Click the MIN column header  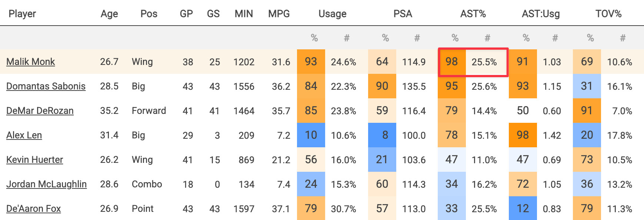pos(244,14)
